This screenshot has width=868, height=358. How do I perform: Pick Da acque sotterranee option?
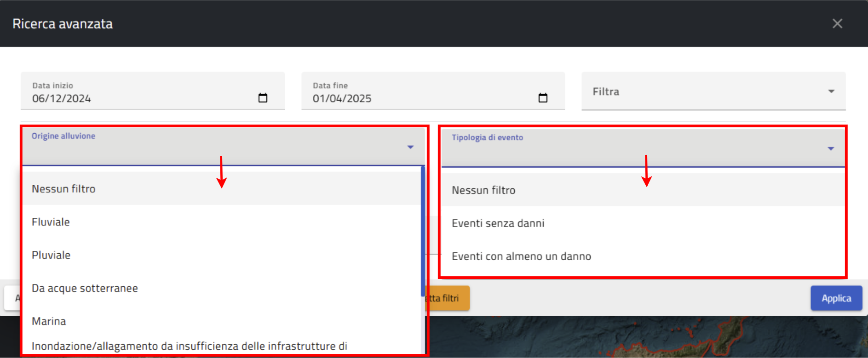point(85,288)
